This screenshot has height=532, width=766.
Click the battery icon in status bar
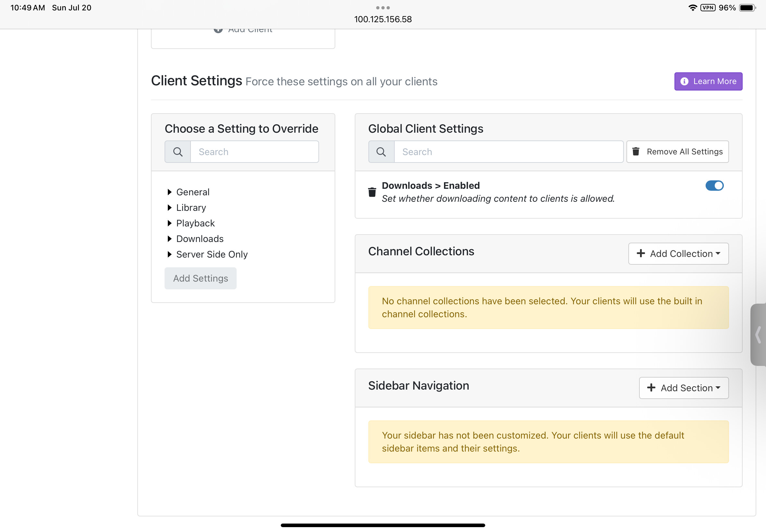tap(747, 8)
